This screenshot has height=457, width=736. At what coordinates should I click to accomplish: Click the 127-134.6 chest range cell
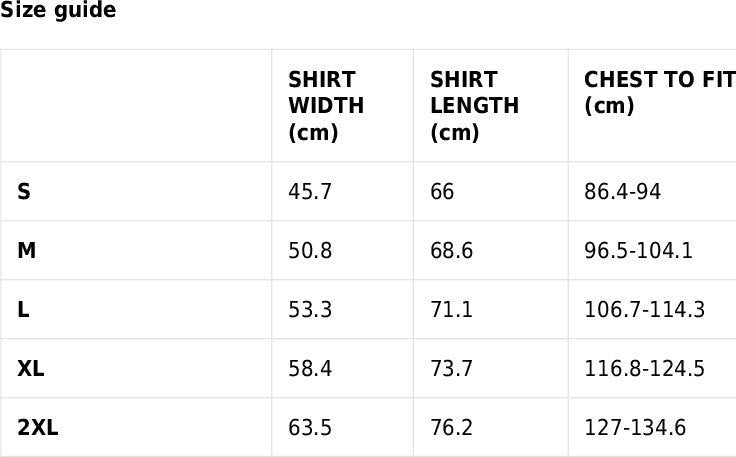(x=635, y=428)
